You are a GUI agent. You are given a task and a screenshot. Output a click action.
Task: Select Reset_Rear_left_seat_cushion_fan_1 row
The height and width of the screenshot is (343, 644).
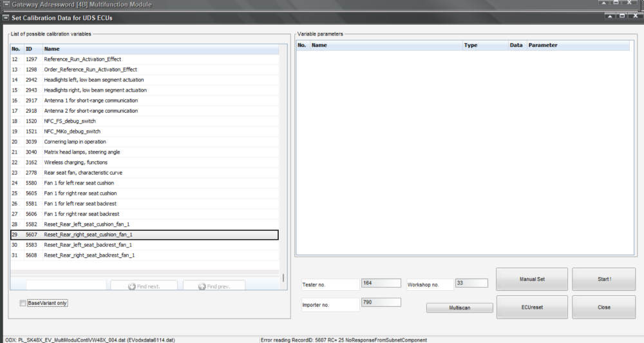(144, 224)
